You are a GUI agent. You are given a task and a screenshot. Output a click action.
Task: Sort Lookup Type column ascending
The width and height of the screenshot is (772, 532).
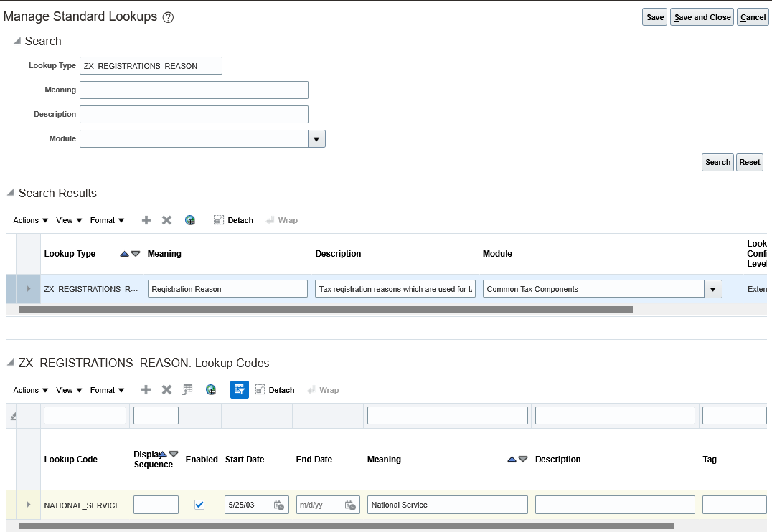click(125, 254)
